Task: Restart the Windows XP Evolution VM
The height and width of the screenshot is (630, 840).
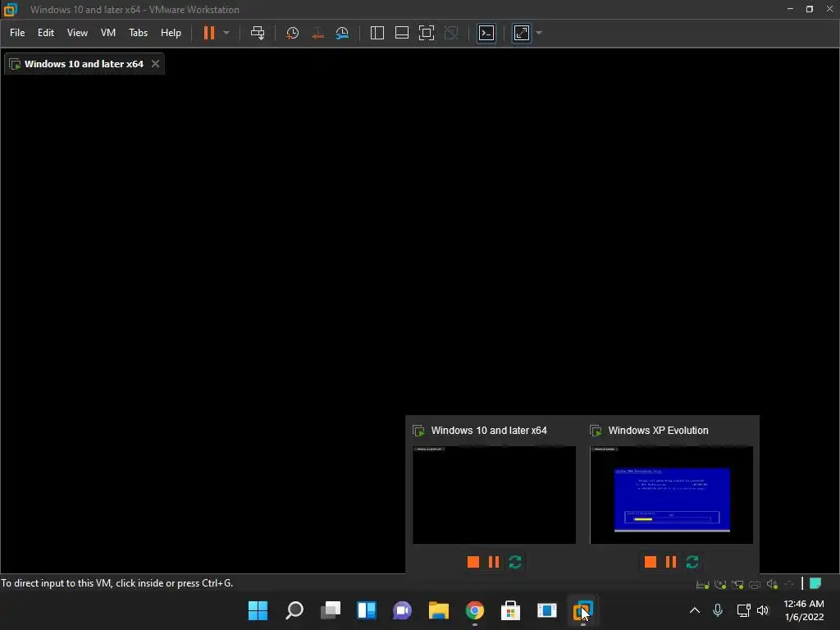Action: coord(692,561)
